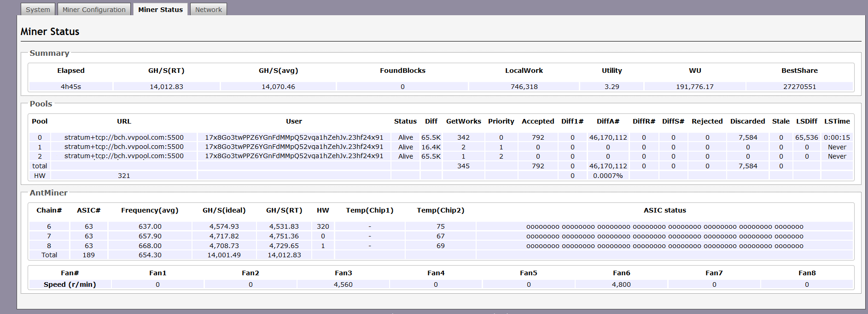Click the Pool 0 LSTime value
This screenshot has width=868, height=314.
[x=837, y=137]
